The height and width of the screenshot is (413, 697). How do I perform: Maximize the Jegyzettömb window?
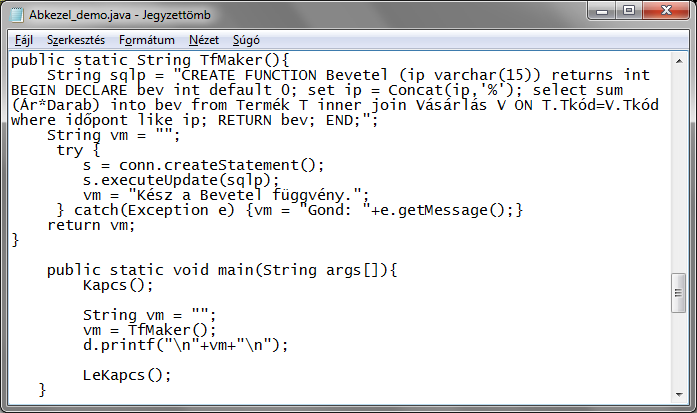click(x=629, y=11)
